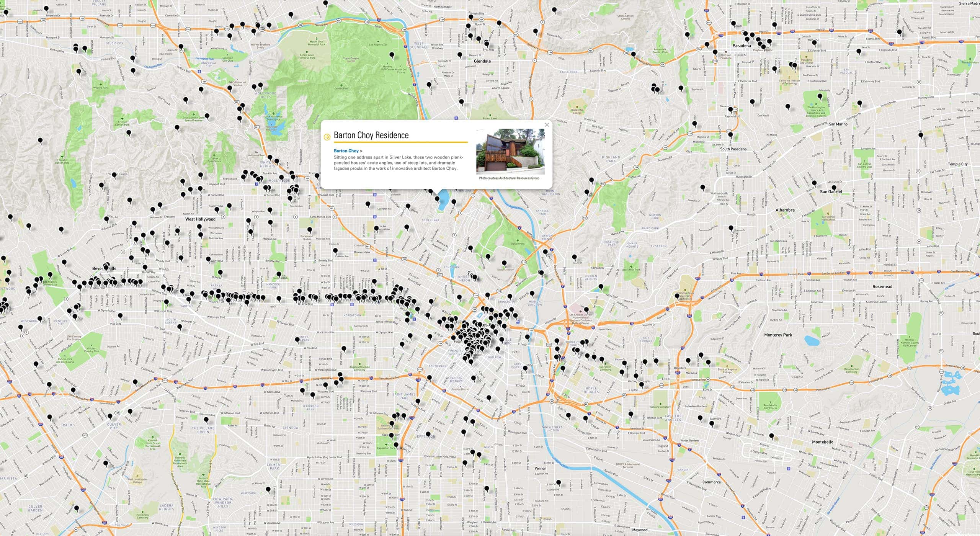980x536 pixels.
Task: Select the pin near Harding Golf Course
Action: point(391,56)
